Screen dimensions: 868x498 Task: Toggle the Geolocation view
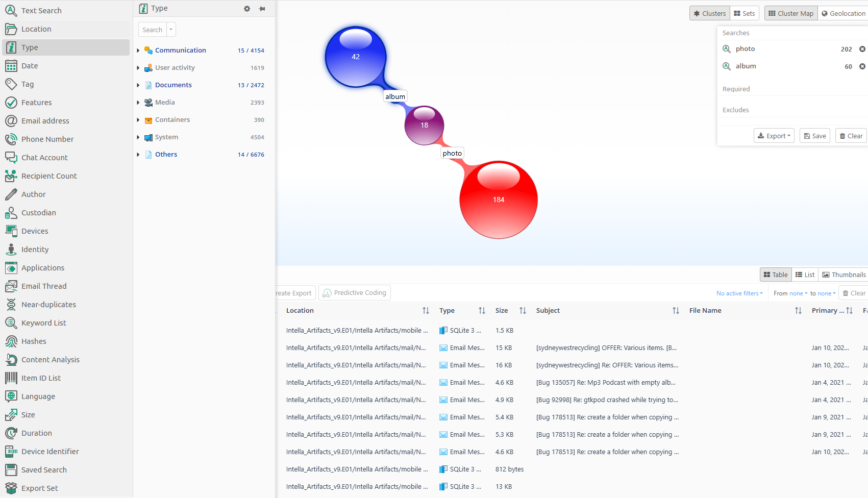pos(843,13)
